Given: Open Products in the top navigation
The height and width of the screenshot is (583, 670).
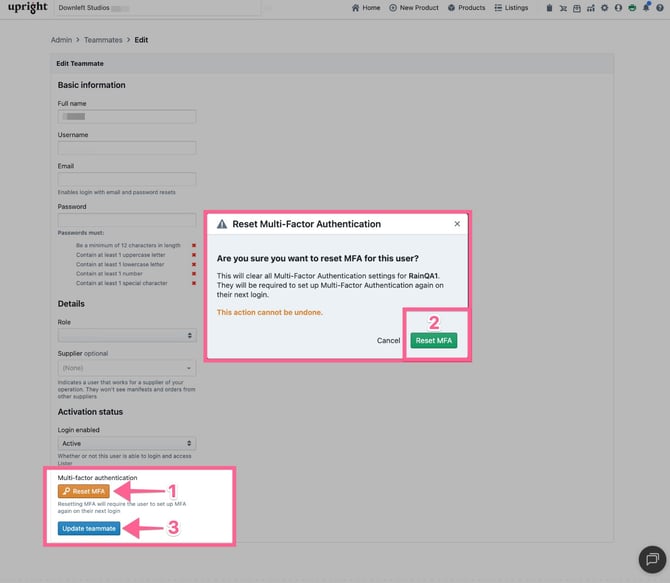Looking at the screenshot, I should (466, 8).
